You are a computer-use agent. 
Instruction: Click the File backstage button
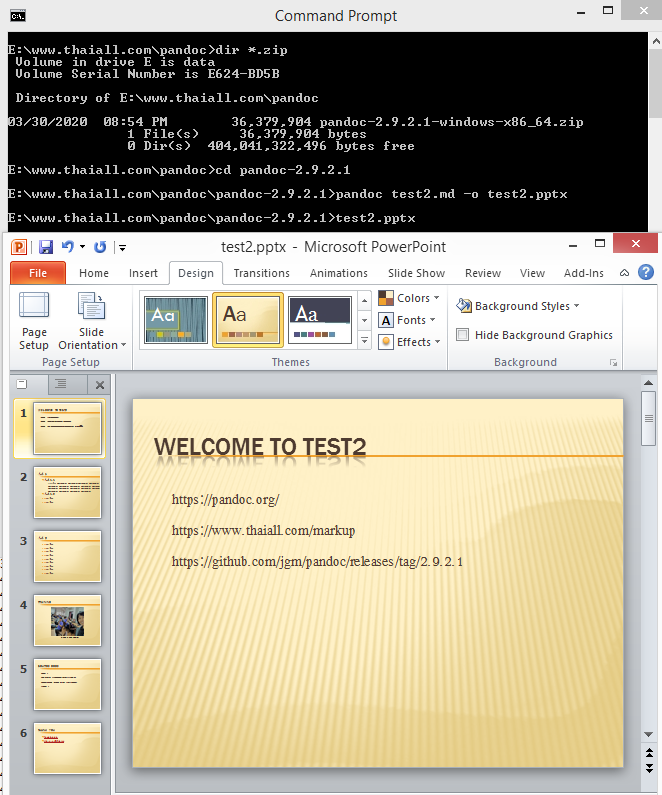pos(37,273)
